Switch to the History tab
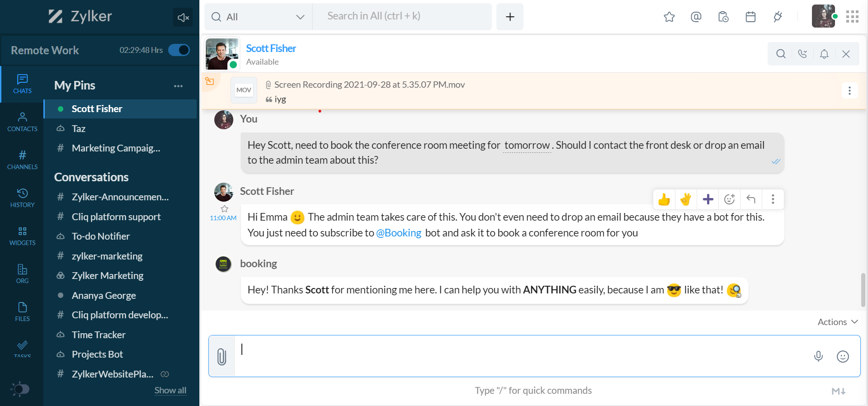The height and width of the screenshot is (406, 868). [x=22, y=198]
